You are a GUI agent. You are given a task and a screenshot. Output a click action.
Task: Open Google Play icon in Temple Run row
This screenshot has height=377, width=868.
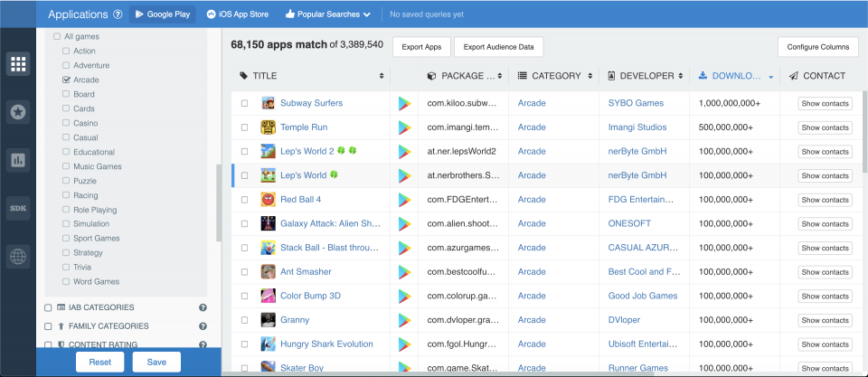(405, 127)
